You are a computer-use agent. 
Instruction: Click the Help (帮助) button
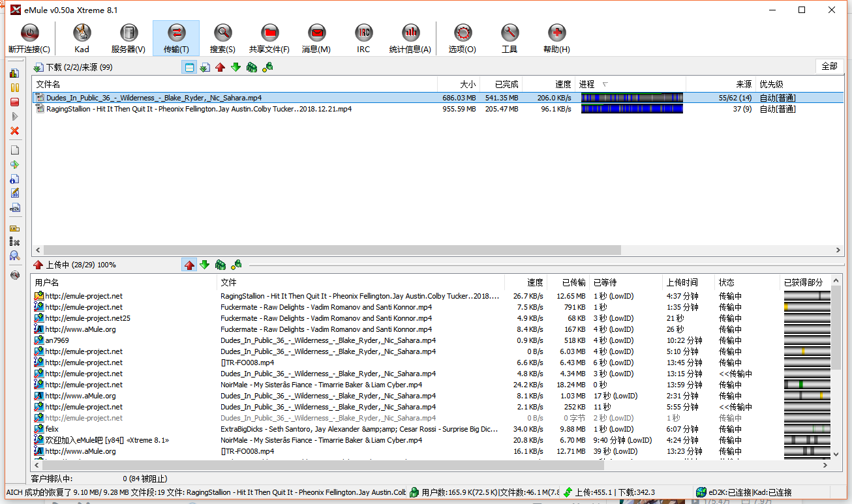click(556, 38)
